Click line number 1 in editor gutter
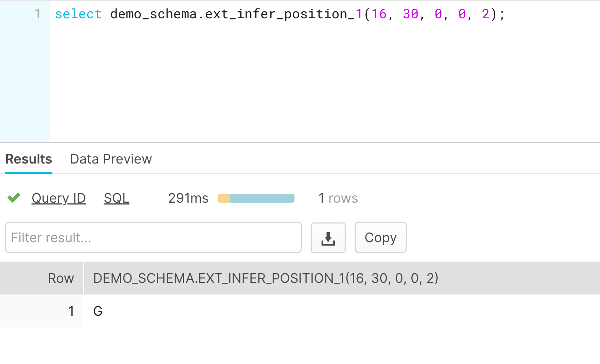The width and height of the screenshot is (600, 364). [x=37, y=14]
